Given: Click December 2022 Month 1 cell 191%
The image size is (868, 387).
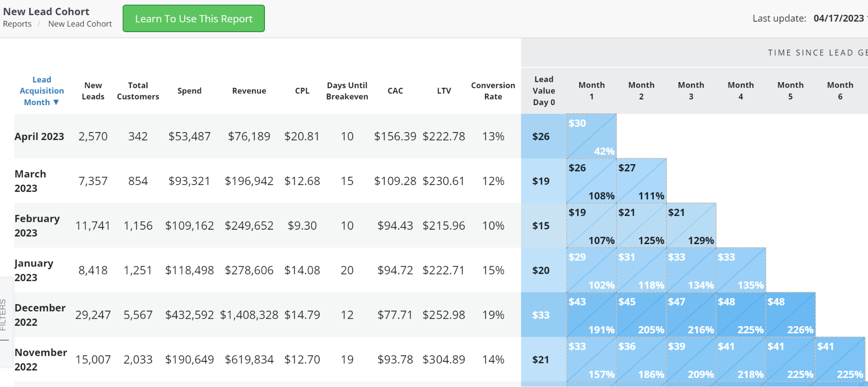Looking at the screenshot, I should point(591,315).
